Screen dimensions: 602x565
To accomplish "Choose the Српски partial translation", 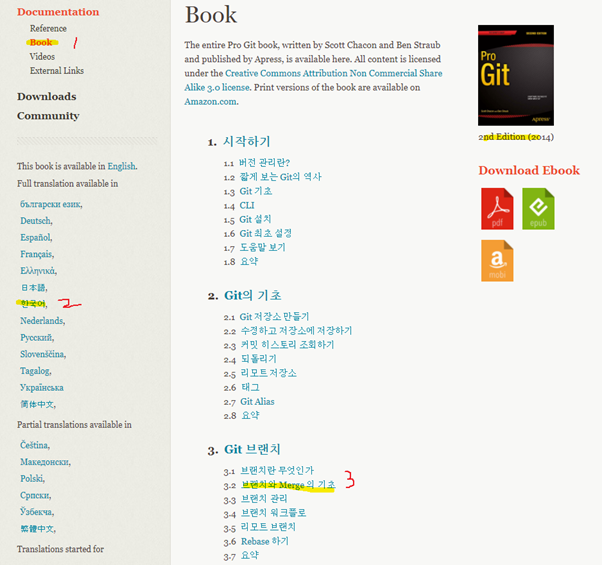I will 35,495.
